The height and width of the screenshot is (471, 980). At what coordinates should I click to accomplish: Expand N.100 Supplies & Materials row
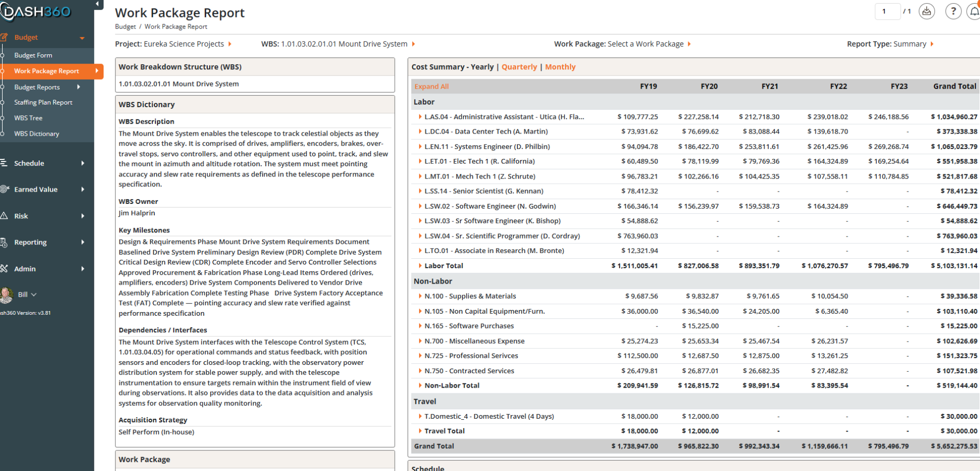(420, 296)
